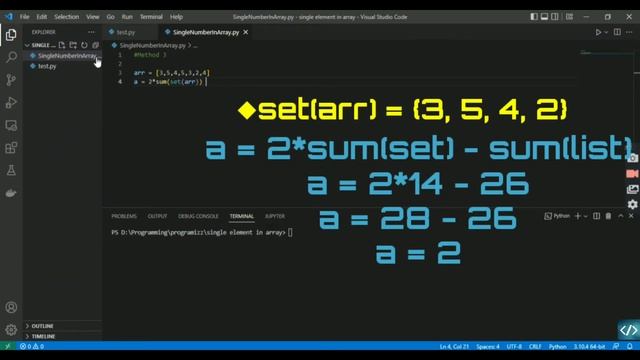Image resolution: width=640 pixels, height=360 pixels.
Task: Close the terminal panel
Action: [x=631, y=216]
